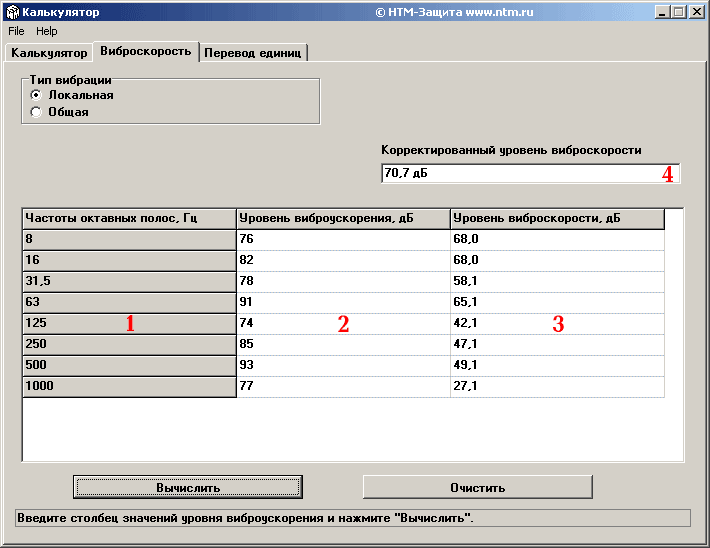The width and height of the screenshot is (710, 548).
Task: Click the corrected vibration velocity level field
Action: 530,173
